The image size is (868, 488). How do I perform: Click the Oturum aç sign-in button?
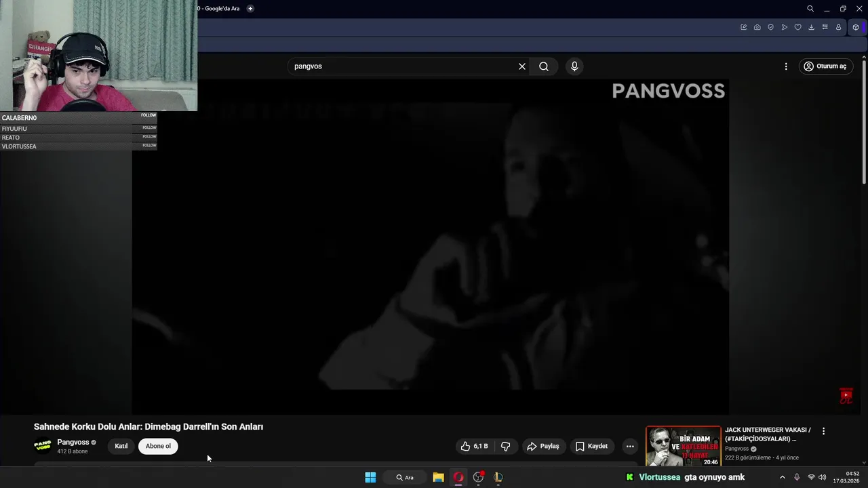coord(825,66)
